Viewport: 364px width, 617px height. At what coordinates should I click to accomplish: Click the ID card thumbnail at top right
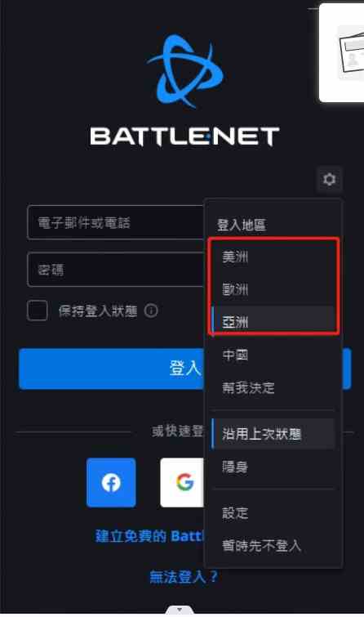tap(341, 52)
